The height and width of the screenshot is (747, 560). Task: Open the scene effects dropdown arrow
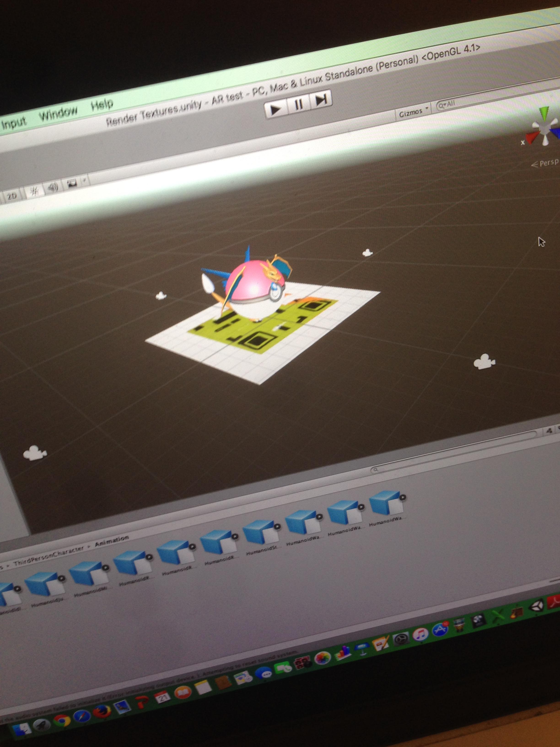[84, 180]
